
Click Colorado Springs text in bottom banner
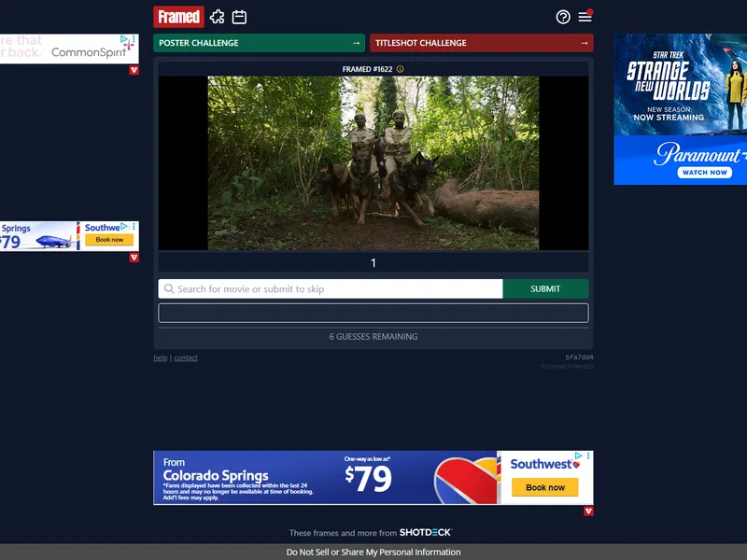pos(216,475)
